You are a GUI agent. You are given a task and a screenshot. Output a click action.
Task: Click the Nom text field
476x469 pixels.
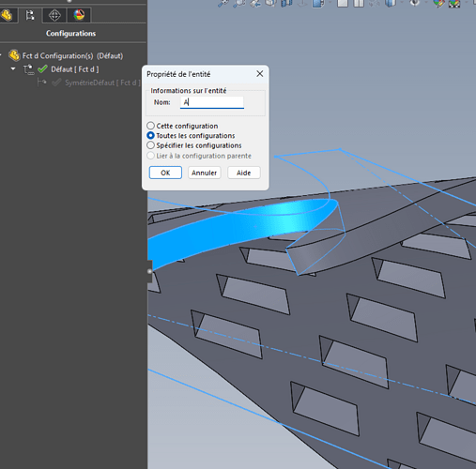212,102
